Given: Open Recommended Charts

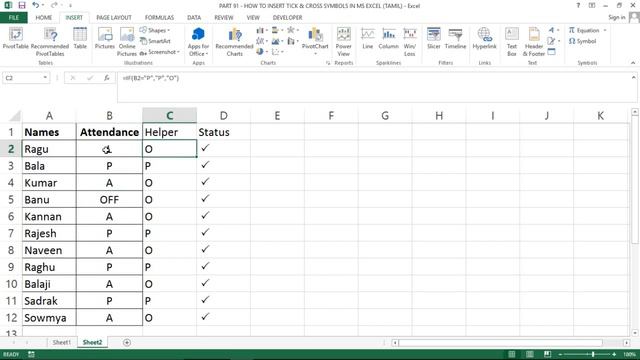Looking at the screenshot, I should [x=235, y=42].
